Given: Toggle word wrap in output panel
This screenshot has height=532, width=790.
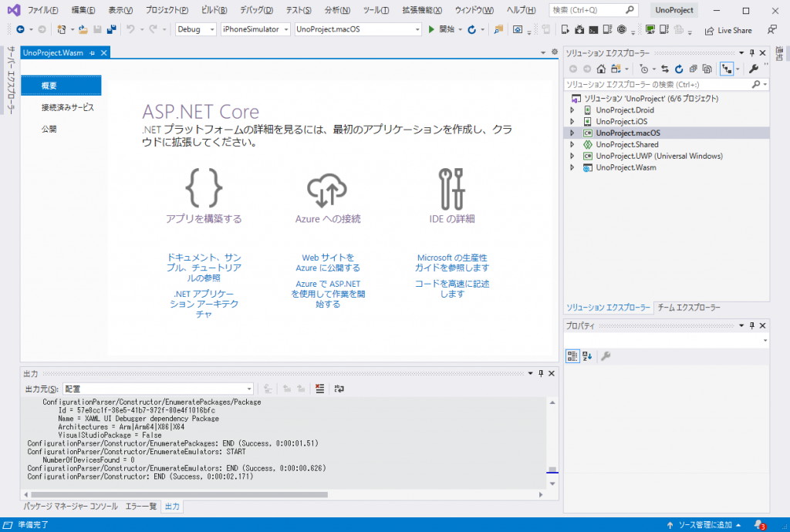Looking at the screenshot, I should coord(339,389).
